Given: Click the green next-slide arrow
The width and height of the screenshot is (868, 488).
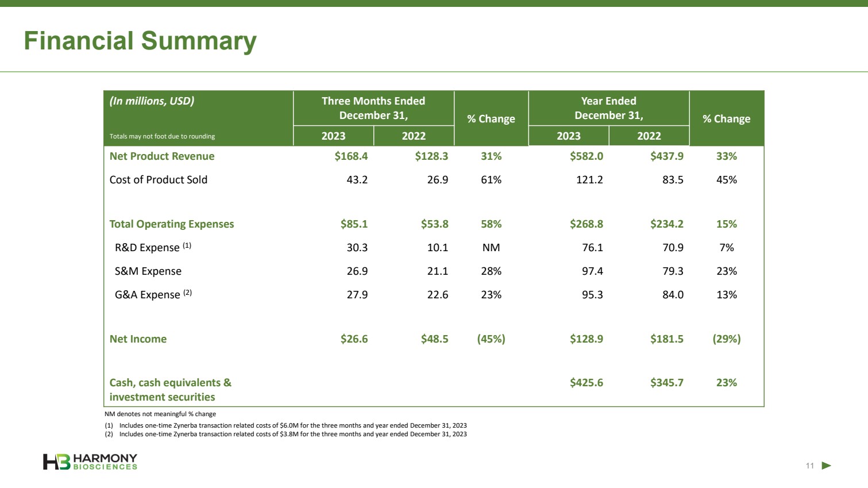Looking at the screenshot, I should 826,466.
